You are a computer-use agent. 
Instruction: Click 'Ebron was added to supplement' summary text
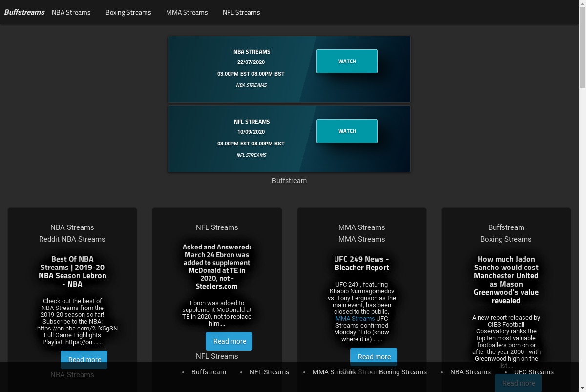pyautogui.click(x=217, y=313)
